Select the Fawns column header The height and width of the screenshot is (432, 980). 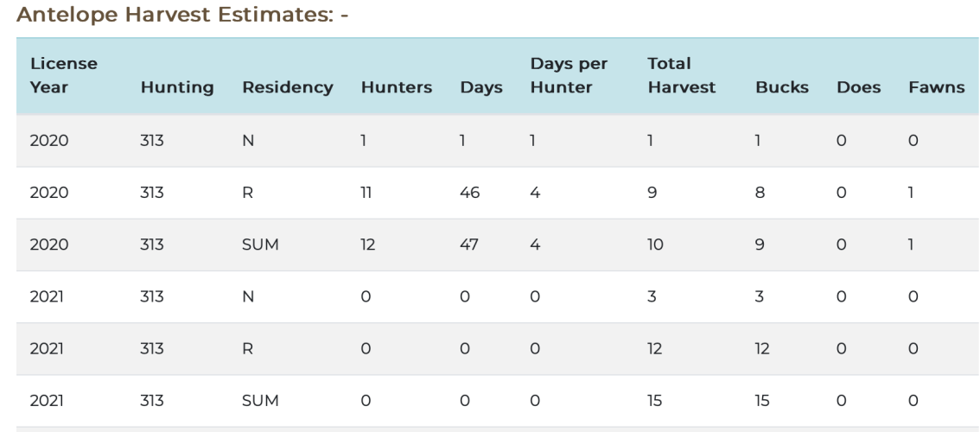click(936, 88)
